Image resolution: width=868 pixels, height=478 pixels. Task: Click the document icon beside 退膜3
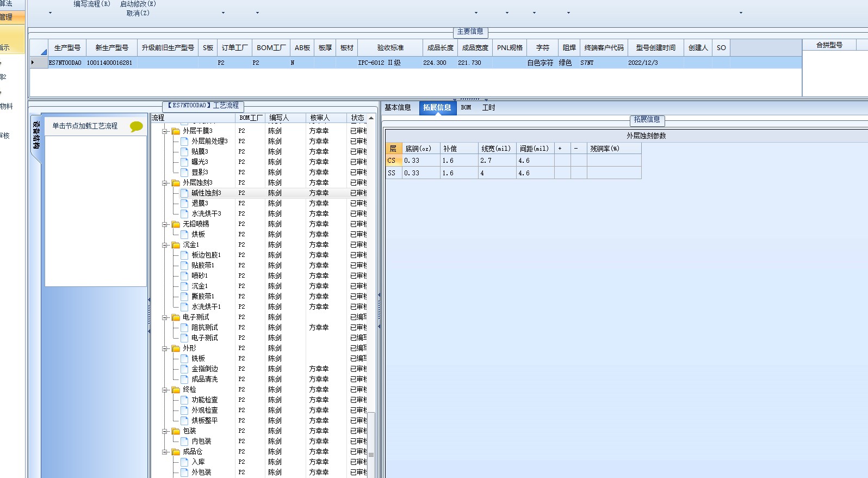point(184,203)
